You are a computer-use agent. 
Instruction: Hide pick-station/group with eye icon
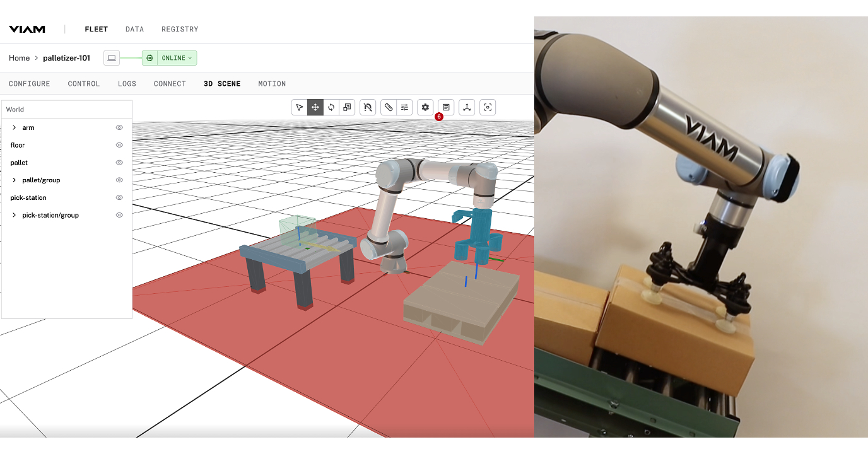[119, 215]
